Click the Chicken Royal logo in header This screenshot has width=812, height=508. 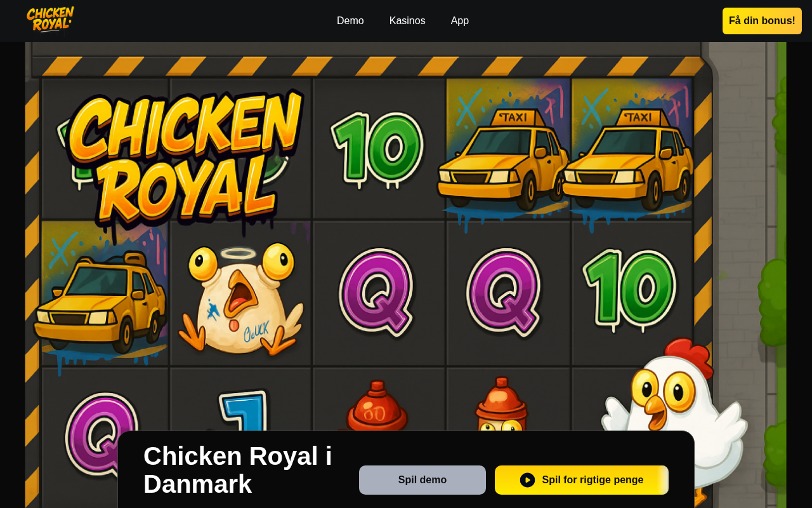coord(50,19)
